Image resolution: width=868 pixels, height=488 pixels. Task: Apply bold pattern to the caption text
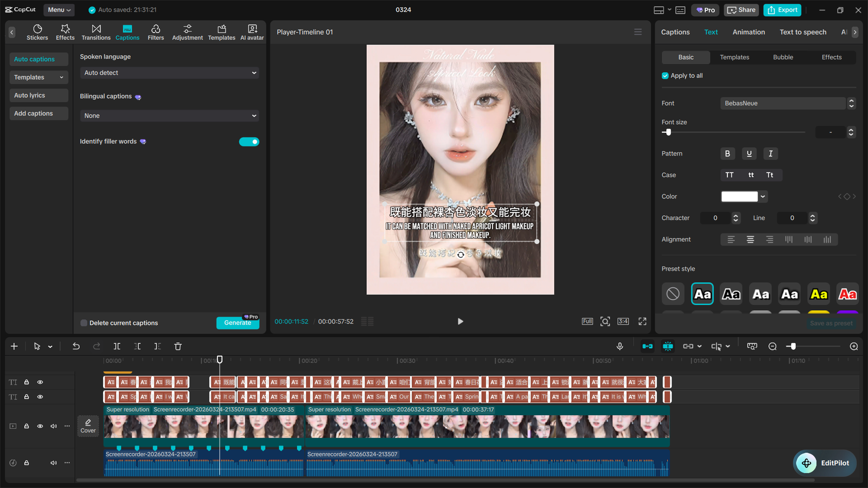point(727,153)
